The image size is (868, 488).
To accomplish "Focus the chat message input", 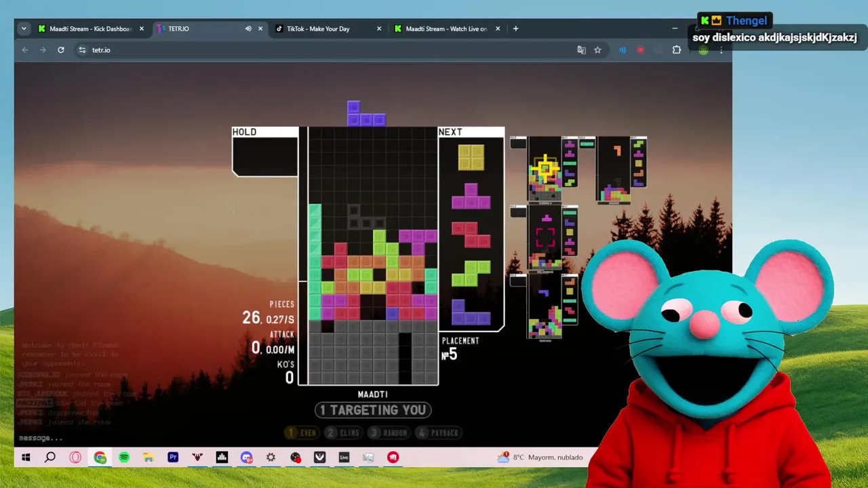I will [41, 438].
